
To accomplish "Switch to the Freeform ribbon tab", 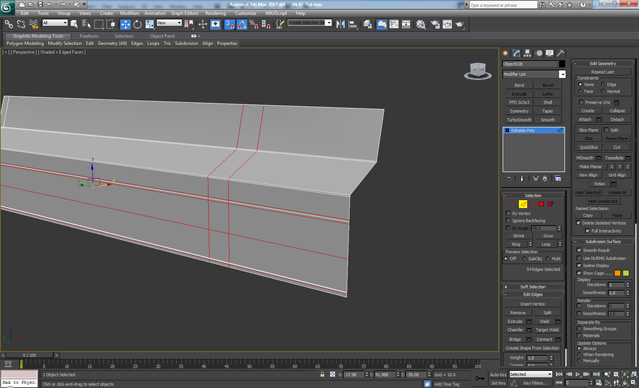I will point(88,36).
